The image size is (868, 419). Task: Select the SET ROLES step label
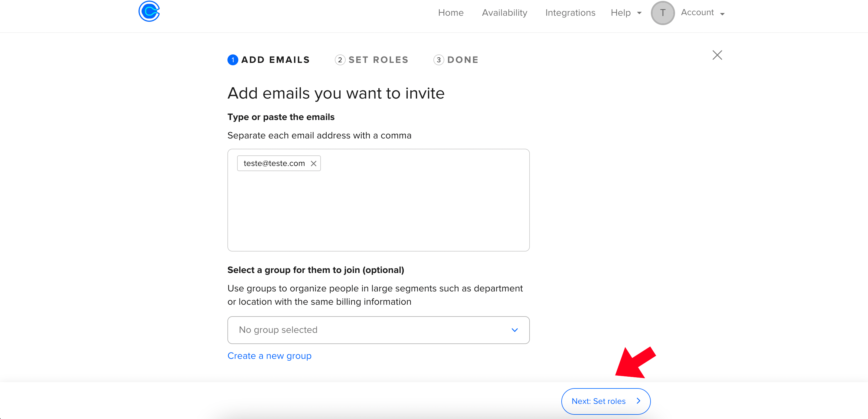pyautogui.click(x=378, y=60)
